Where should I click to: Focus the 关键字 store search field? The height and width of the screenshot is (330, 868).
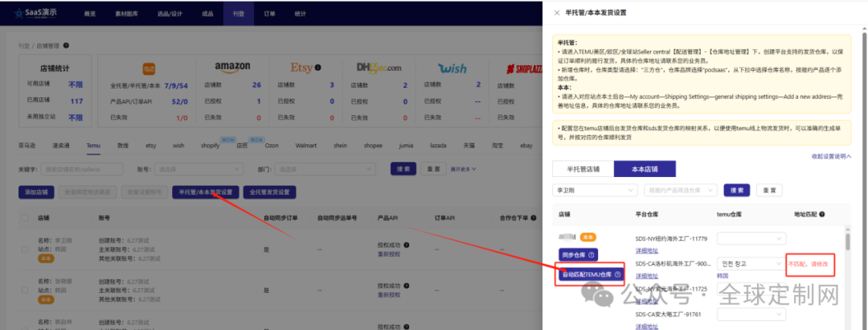pos(83,168)
